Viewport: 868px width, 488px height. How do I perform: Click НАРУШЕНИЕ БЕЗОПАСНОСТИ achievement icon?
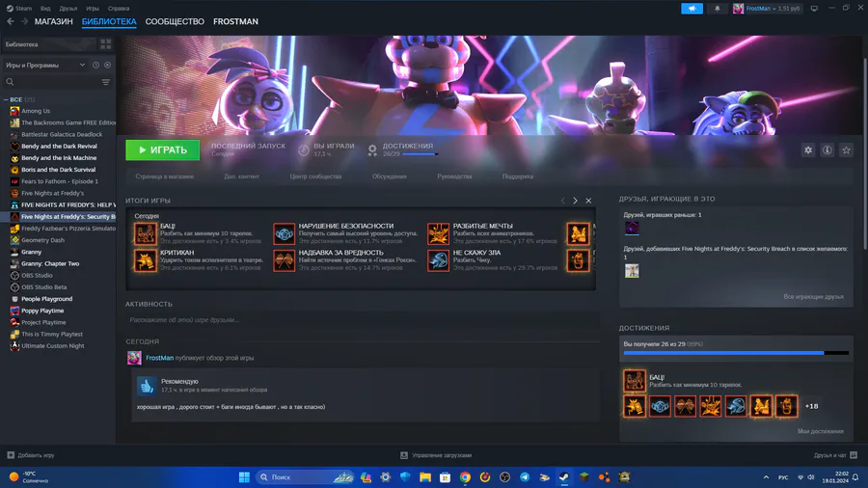click(x=284, y=233)
